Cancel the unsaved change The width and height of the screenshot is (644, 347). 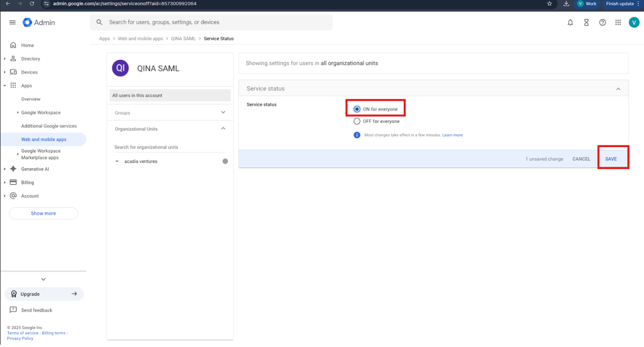coord(581,159)
